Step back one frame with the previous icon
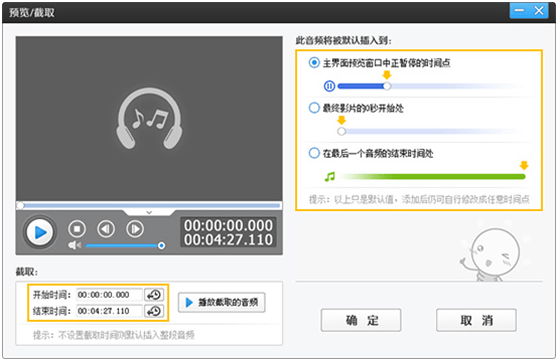 coord(106,229)
